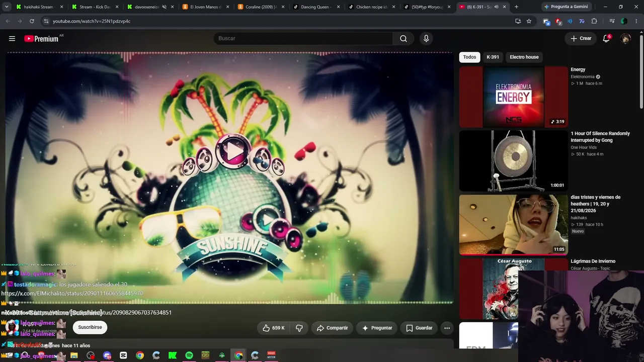Dislike the video
The image size is (644, 362).
pyautogui.click(x=299, y=328)
